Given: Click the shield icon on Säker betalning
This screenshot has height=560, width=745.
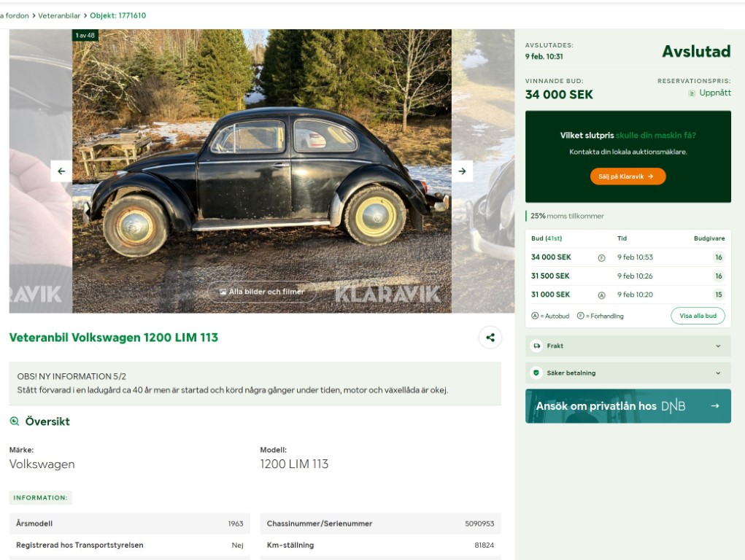Looking at the screenshot, I should pos(538,373).
